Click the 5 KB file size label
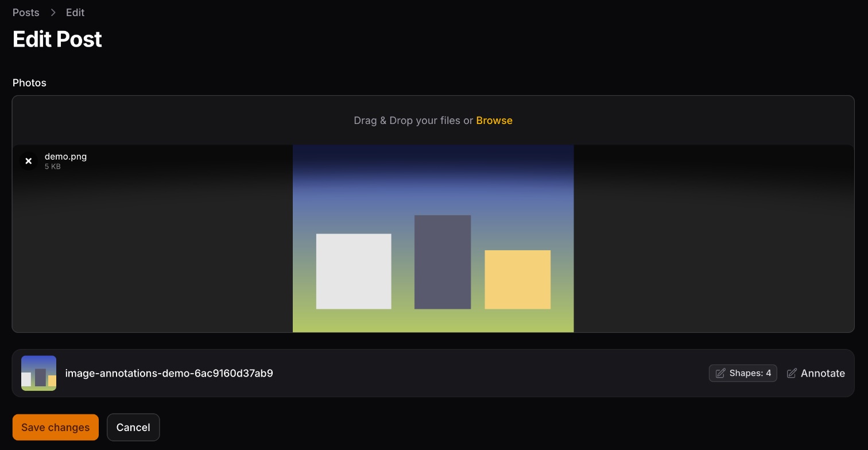 click(x=53, y=167)
